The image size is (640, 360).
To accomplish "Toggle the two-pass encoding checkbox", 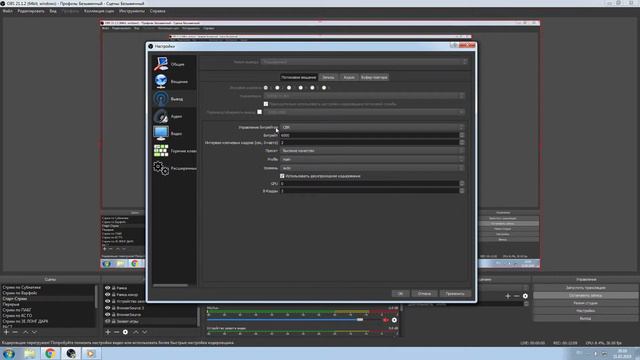I will click(x=282, y=176).
